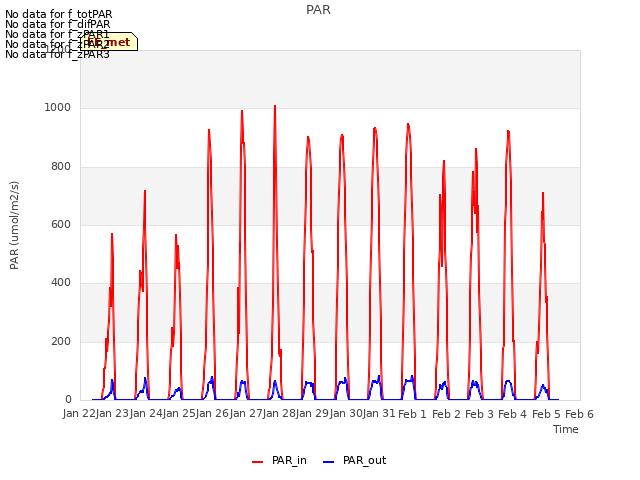This screenshot has height=480, width=640.
Task: Click the red PAR_in legend swatch
Action: 258,462
